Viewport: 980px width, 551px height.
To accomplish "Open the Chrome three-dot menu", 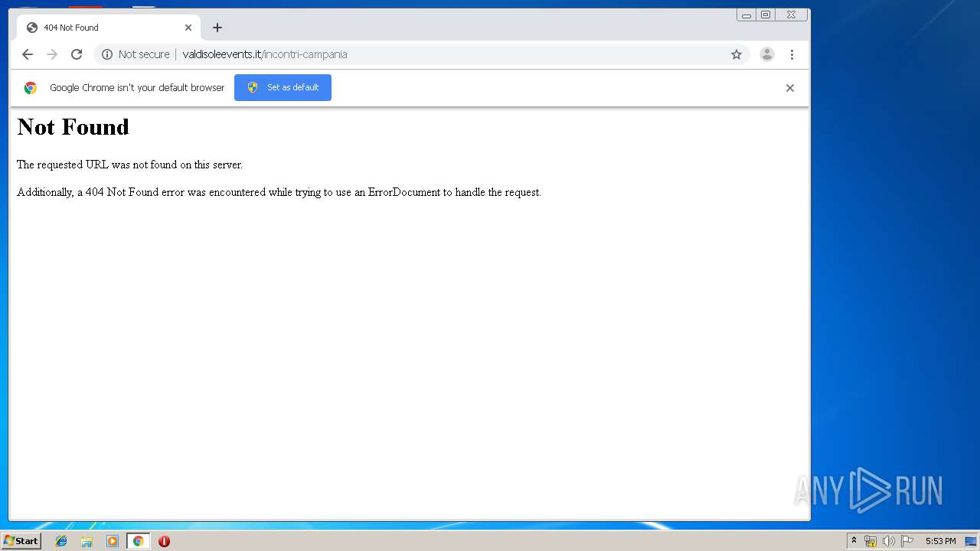I will click(x=792, y=54).
